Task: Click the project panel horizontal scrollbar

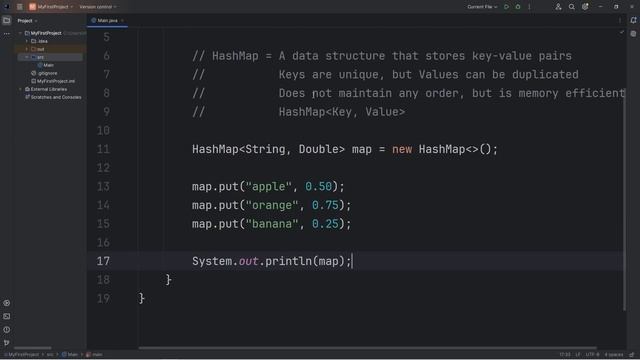Action: (x=33, y=348)
